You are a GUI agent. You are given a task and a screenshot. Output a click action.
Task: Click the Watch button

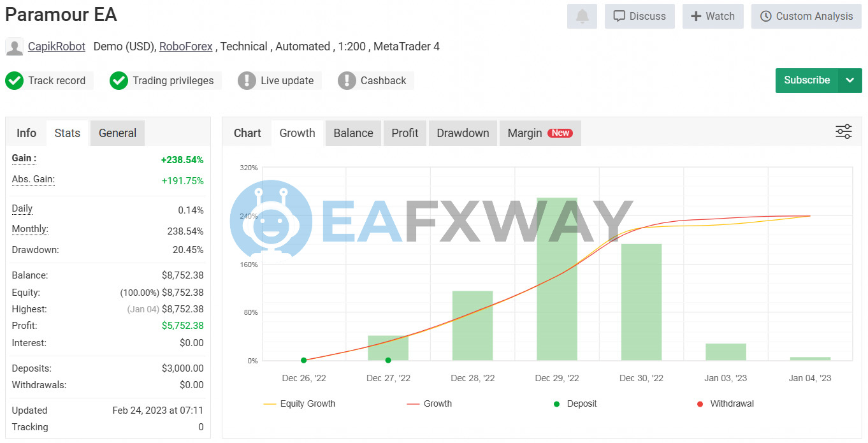pos(713,17)
